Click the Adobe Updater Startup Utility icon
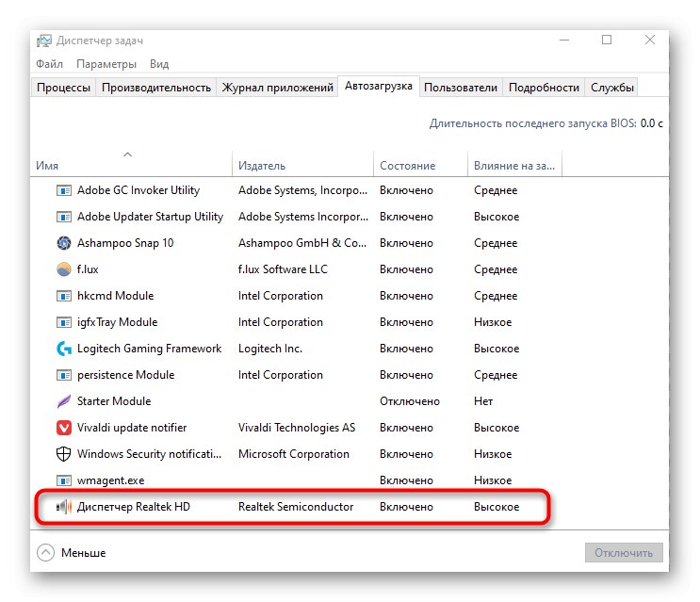Image resolution: width=700 pixels, height=602 pixels. point(64,217)
